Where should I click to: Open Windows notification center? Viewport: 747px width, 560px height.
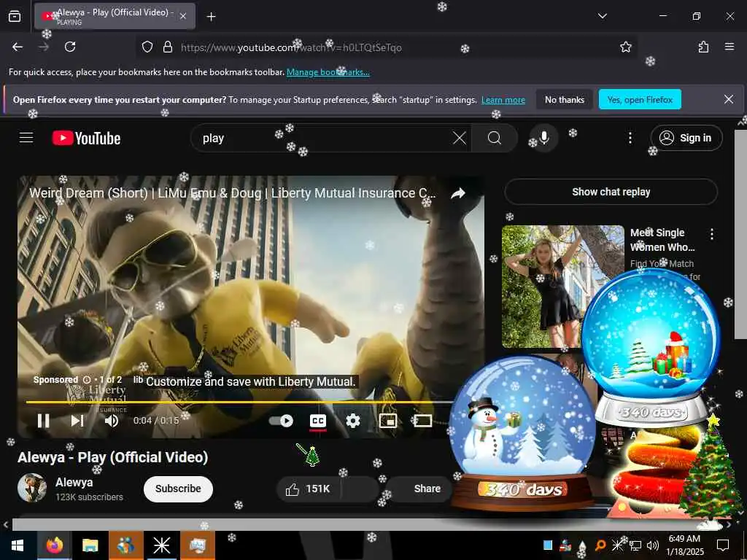click(723, 545)
